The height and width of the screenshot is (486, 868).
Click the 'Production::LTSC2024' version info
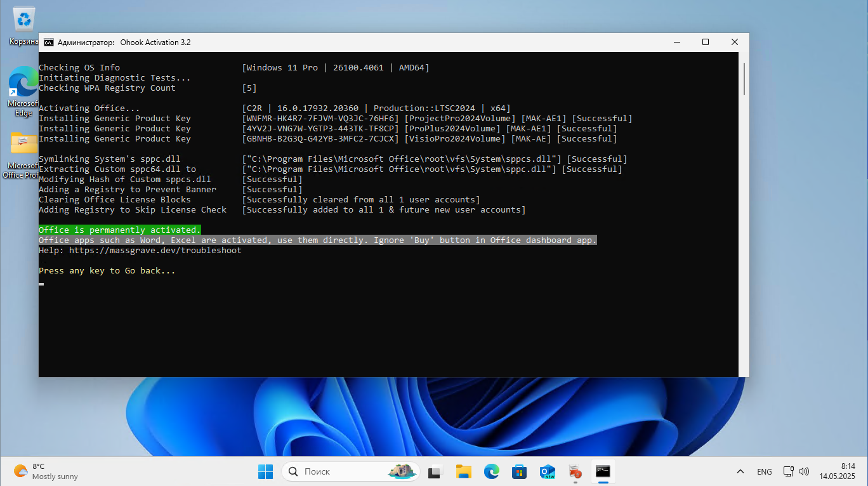pos(424,108)
